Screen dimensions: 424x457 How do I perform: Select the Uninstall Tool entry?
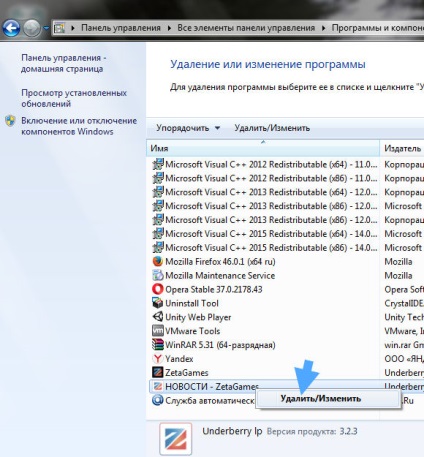point(192,303)
